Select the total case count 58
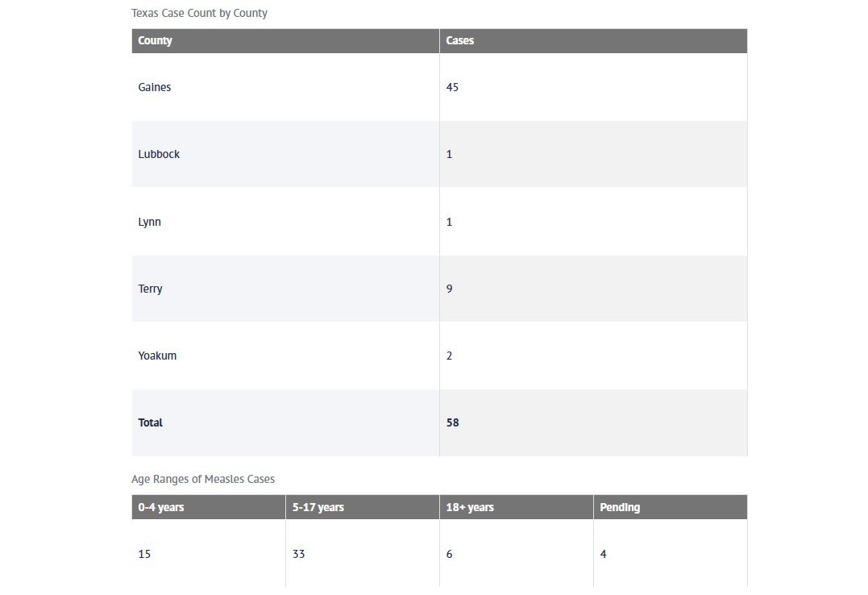 [x=453, y=422]
